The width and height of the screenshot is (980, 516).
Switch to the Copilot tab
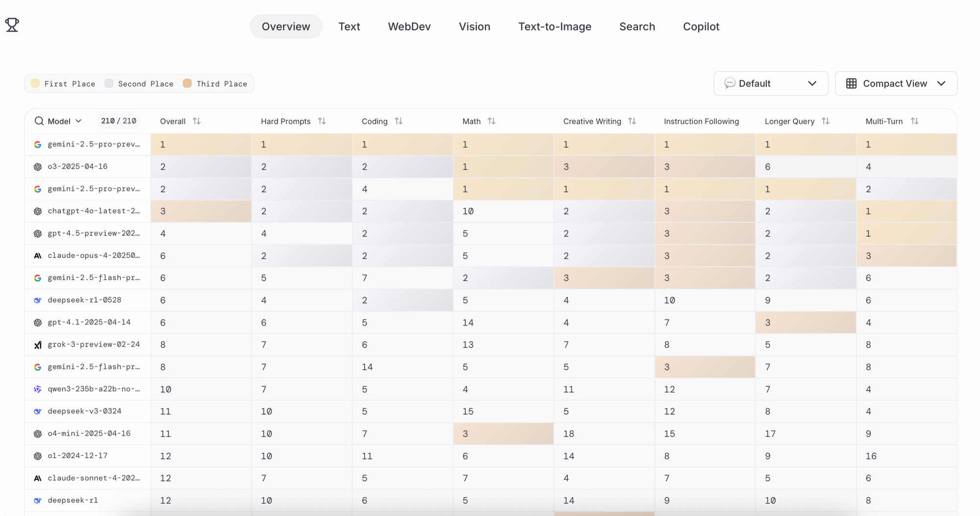(701, 26)
